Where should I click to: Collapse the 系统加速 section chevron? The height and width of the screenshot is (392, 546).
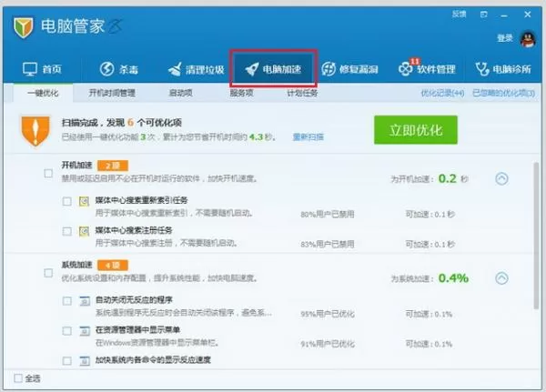[x=501, y=278]
